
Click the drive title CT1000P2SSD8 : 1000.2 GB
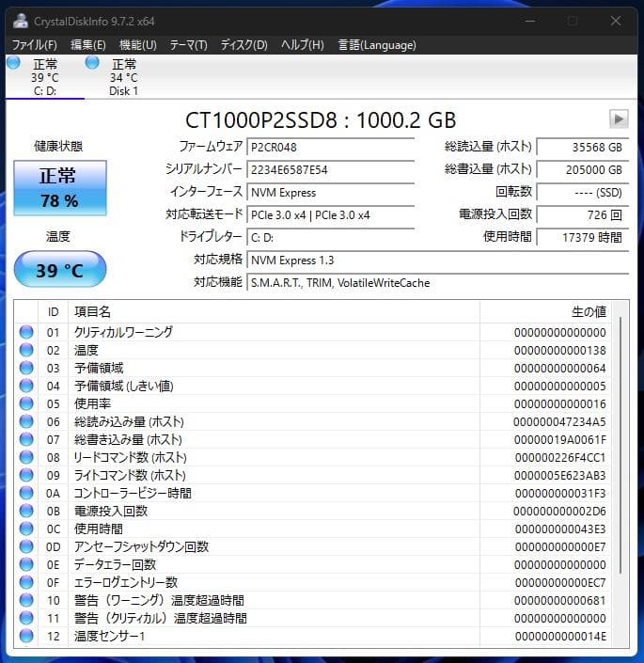[x=321, y=120]
